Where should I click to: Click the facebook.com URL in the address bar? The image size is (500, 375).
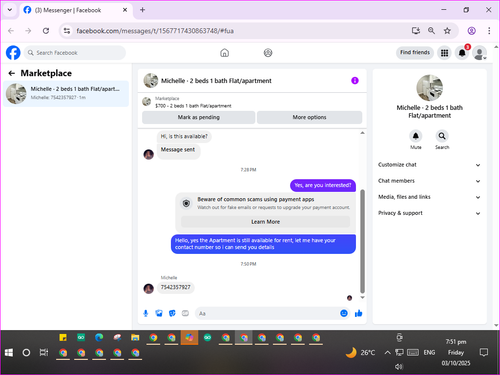click(x=155, y=31)
